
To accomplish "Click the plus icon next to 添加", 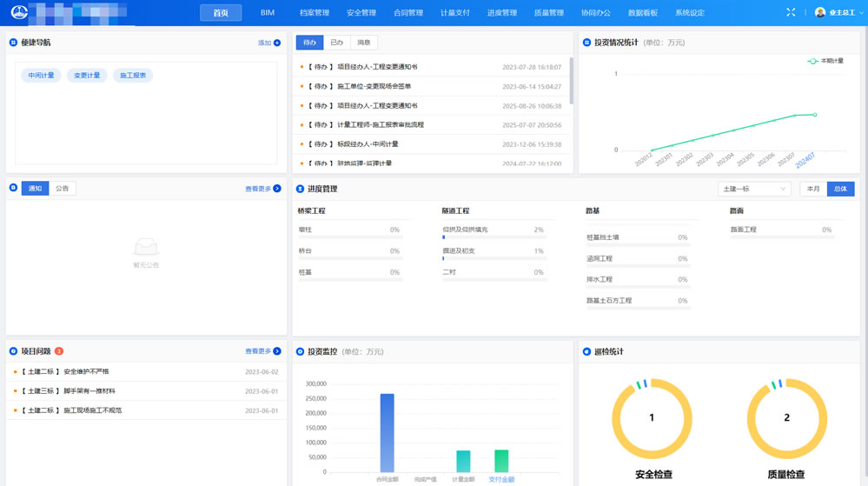I will point(277,43).
